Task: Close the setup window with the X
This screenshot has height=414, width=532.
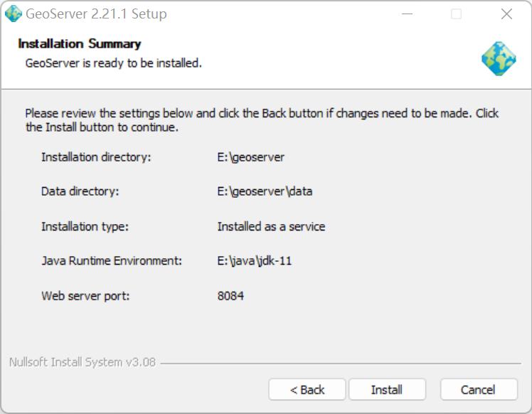Action: (x=506, y=14)
